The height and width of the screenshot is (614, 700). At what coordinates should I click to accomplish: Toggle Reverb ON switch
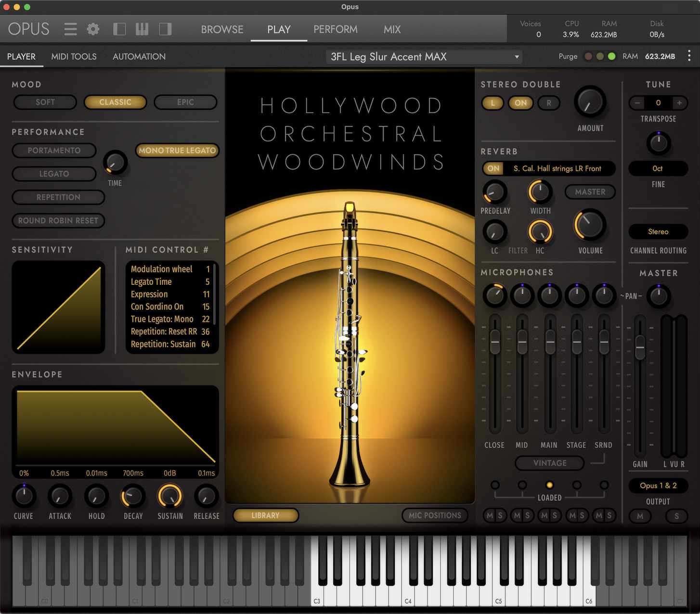[x=493, y=168]
